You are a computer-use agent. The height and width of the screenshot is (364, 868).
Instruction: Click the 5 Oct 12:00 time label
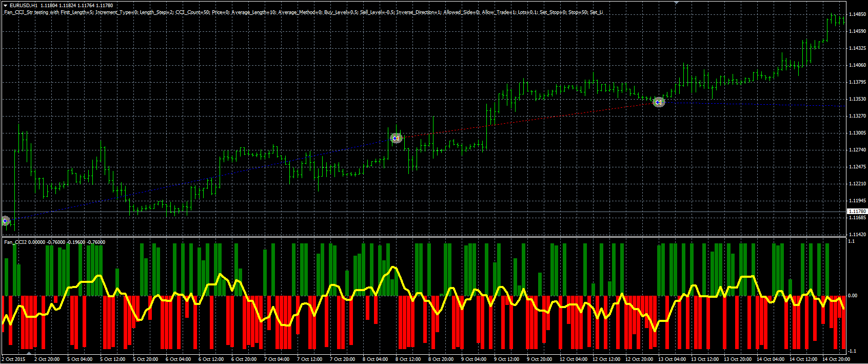tap(113, 359)
